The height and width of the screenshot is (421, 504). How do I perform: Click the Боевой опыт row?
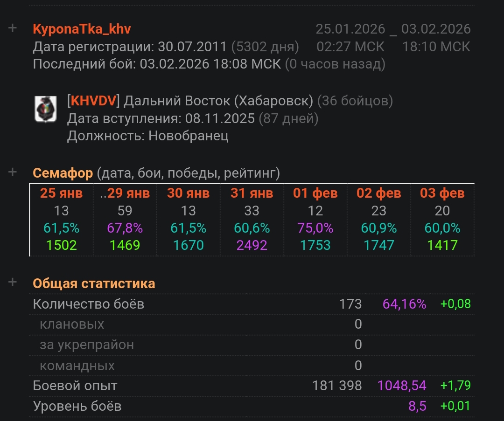[x=75, y=386]
